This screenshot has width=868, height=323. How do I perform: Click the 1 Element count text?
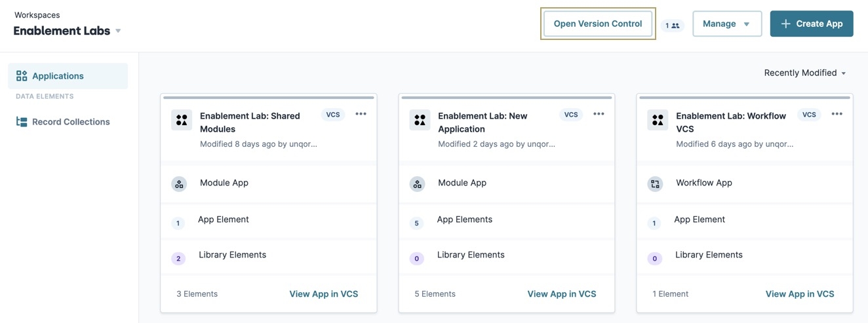[671, 294]
